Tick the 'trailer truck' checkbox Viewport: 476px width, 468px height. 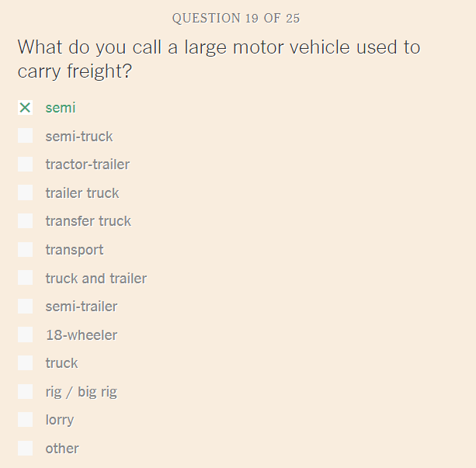point(25,192)
